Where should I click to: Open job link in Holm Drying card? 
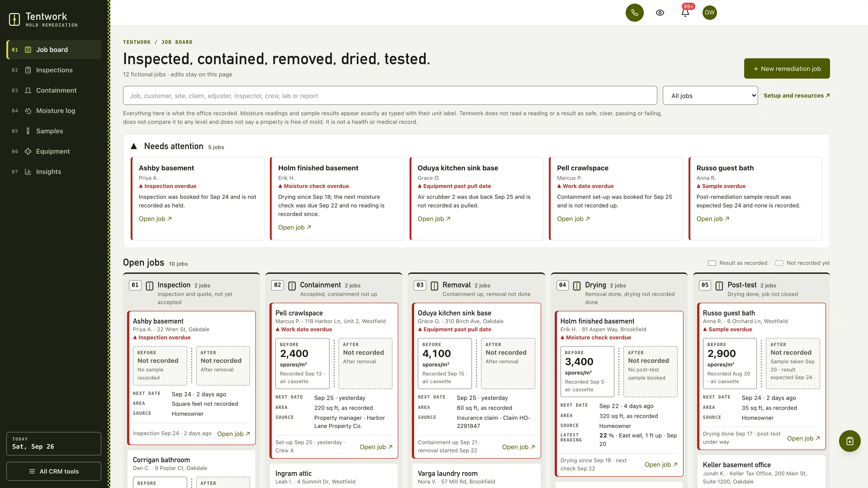click(x=661, y=465)
